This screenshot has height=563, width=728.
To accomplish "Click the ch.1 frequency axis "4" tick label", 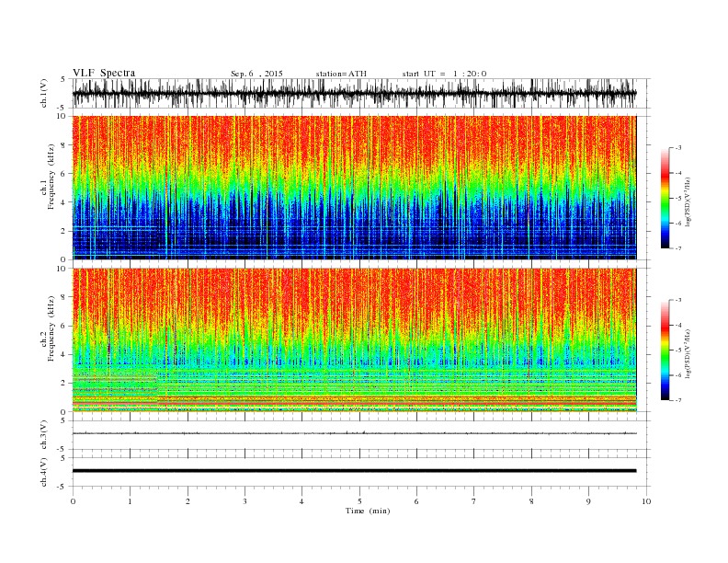I will [63, 202].
